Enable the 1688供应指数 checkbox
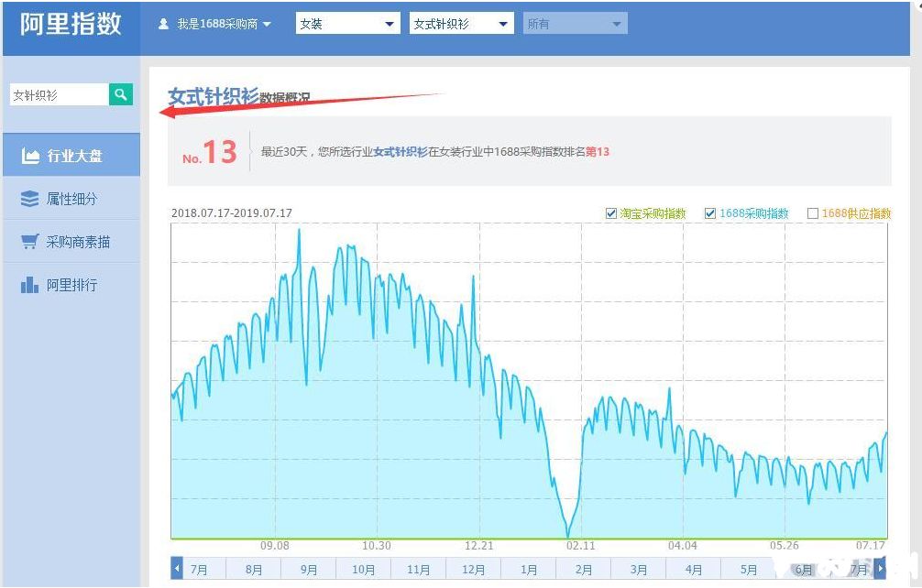The image size is (922, 588). (x=815, y=213)
